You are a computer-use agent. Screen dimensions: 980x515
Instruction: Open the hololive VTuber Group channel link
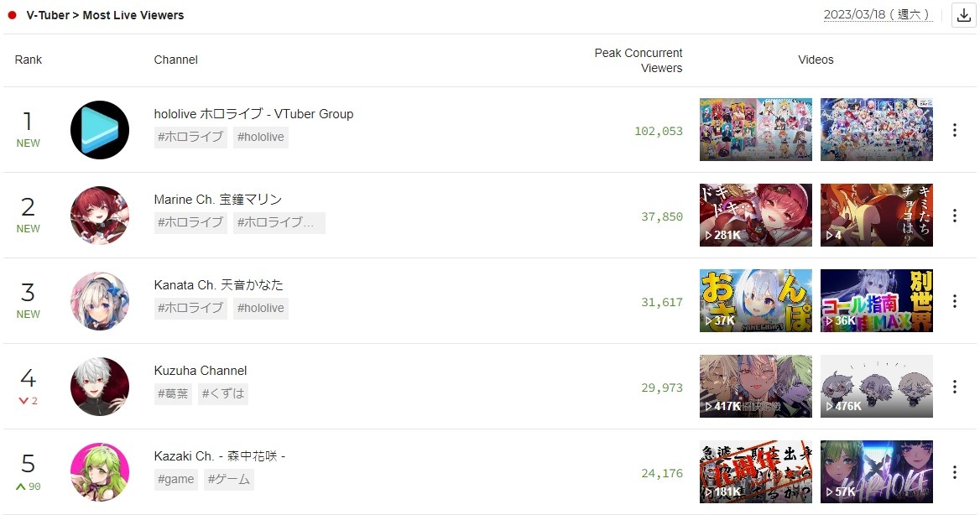point(253,114)
